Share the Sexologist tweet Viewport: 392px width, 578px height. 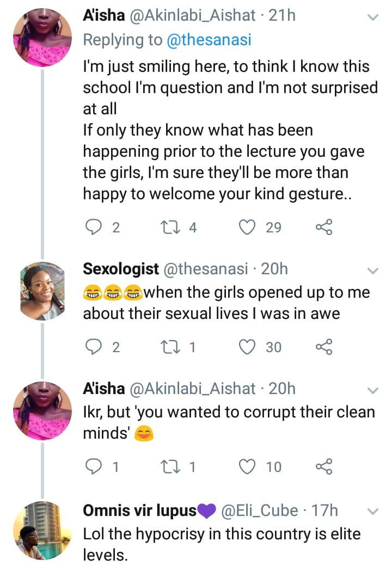pyautogui.click(x=324, y=346)
